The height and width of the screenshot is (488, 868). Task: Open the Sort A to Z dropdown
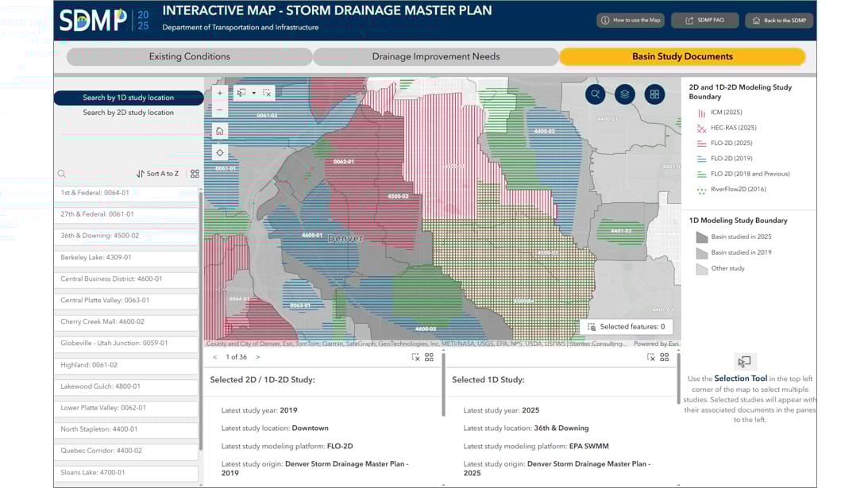click(x=157, y=174)
